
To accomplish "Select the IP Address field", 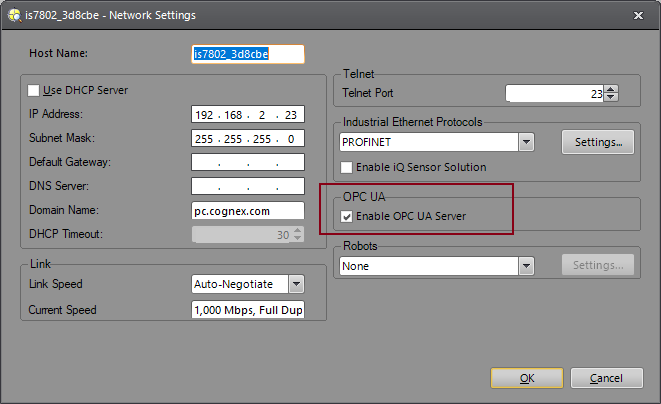I will point(247,115).
